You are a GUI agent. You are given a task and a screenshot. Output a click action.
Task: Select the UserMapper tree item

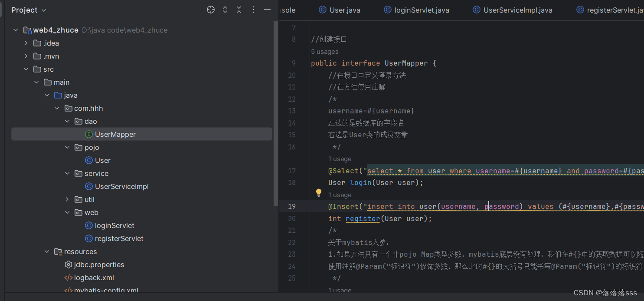(x=115, y=134)
